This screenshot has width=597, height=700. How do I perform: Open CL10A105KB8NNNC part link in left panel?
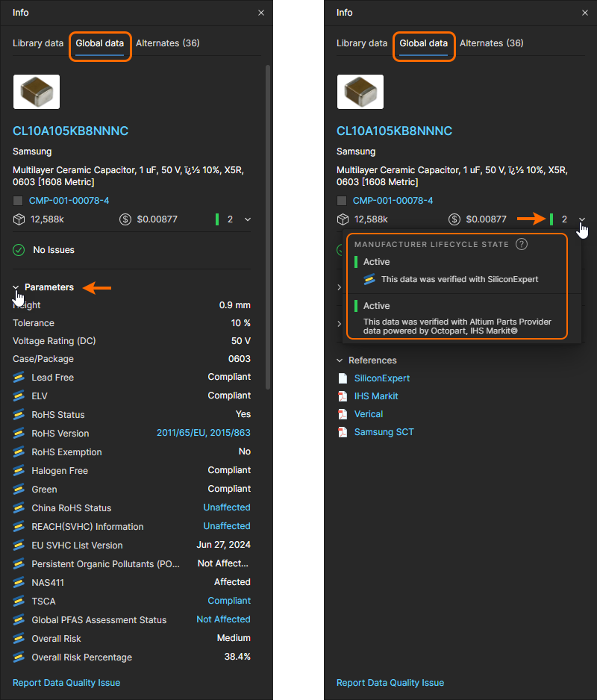click(x=71, y=131)
